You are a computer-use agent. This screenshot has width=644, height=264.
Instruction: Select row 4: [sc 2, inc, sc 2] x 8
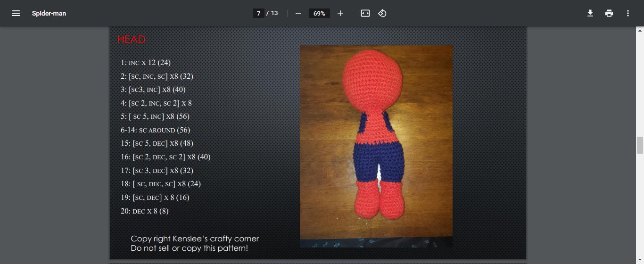coord(157,103)
